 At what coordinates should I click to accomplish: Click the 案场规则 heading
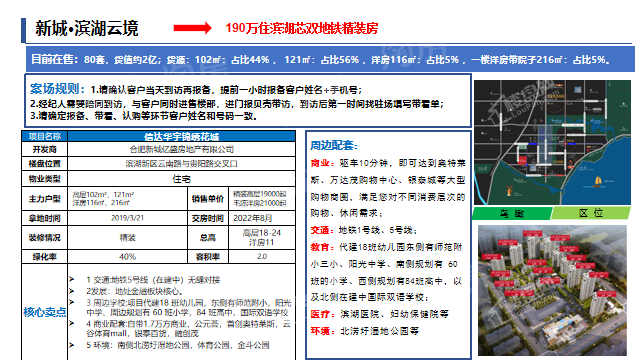click(57, 89)
